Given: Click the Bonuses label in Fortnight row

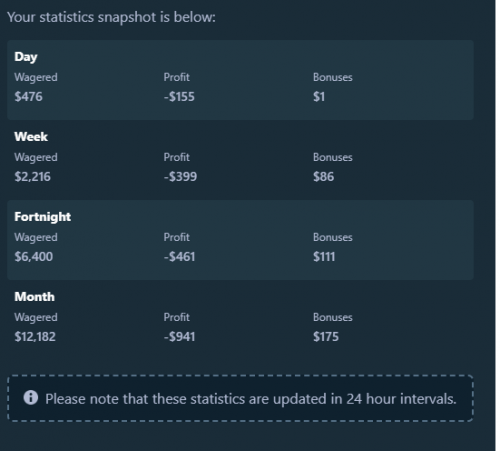Looking at the screenshot, I should click(x=333, y=237).
